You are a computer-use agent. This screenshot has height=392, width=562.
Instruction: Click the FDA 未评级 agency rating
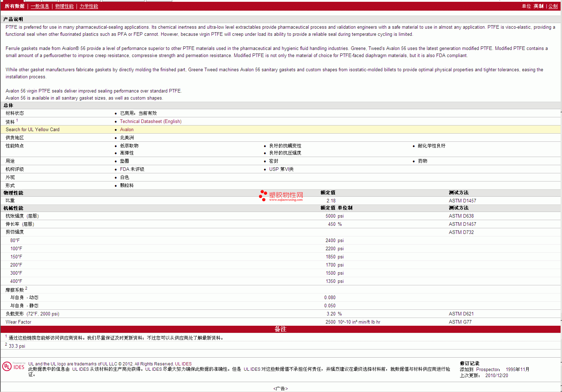(132, 169)
